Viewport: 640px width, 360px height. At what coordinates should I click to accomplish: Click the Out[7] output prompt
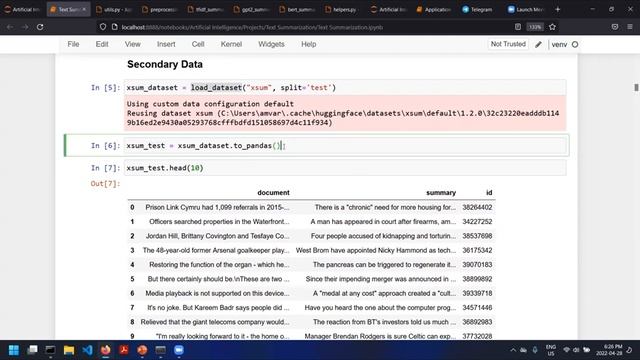tap(105, 184)
